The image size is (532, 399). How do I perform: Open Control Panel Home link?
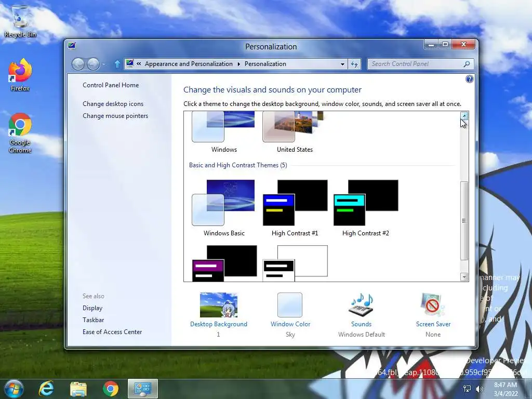point(111,85)
